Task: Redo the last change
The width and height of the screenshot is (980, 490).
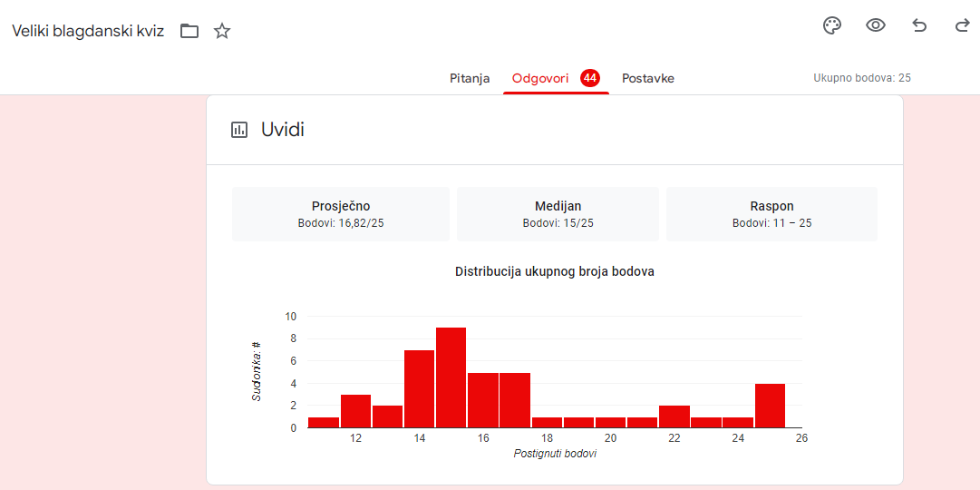Action: click(963, 25)
